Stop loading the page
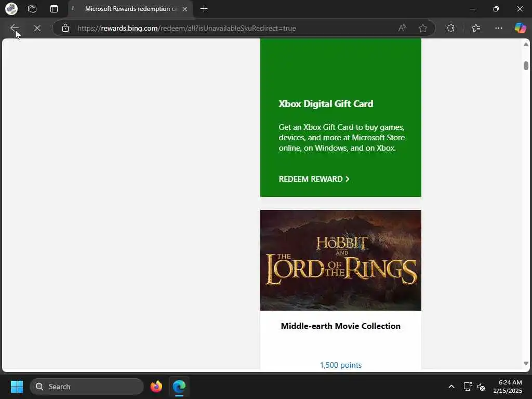 37,28
